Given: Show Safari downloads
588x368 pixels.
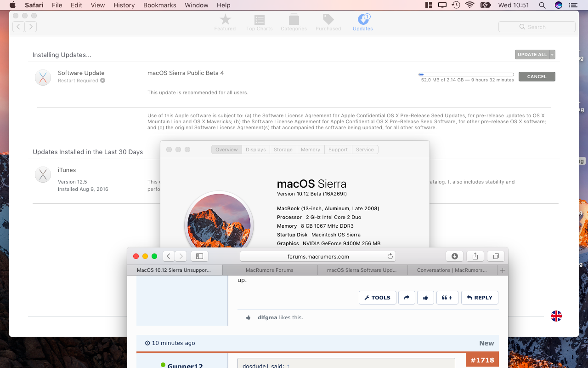Looking at the screenshot, I should pos(454,256).
